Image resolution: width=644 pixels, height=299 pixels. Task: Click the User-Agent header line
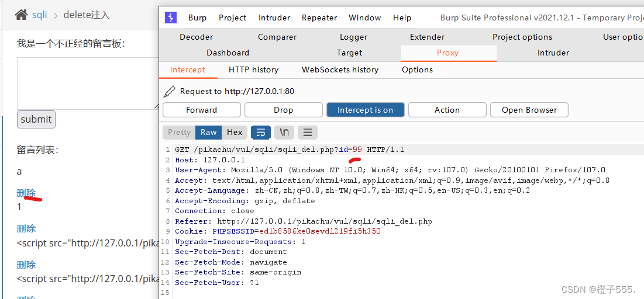click(390, 170)
